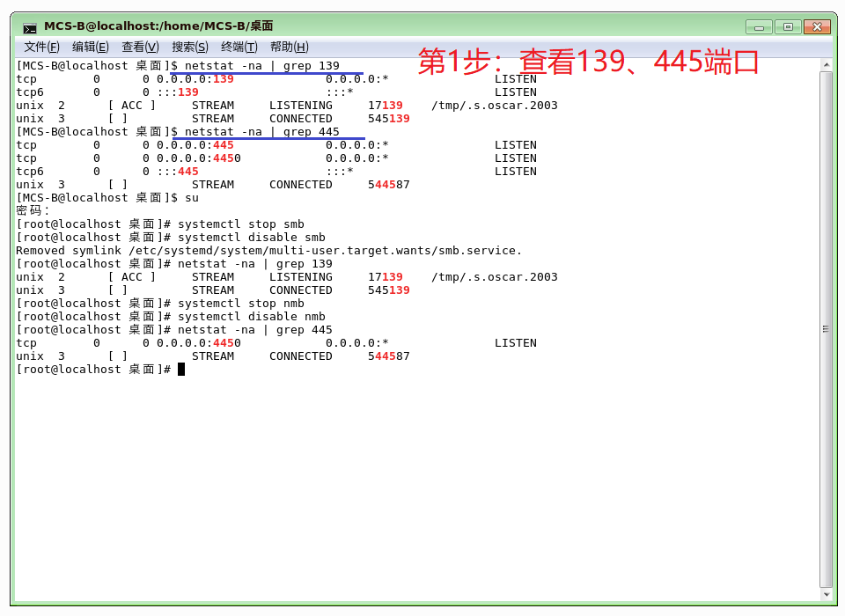Click the first '545139' inode value
The width and height of the screenshot is (845, 616).
click(x=388, y=119)
